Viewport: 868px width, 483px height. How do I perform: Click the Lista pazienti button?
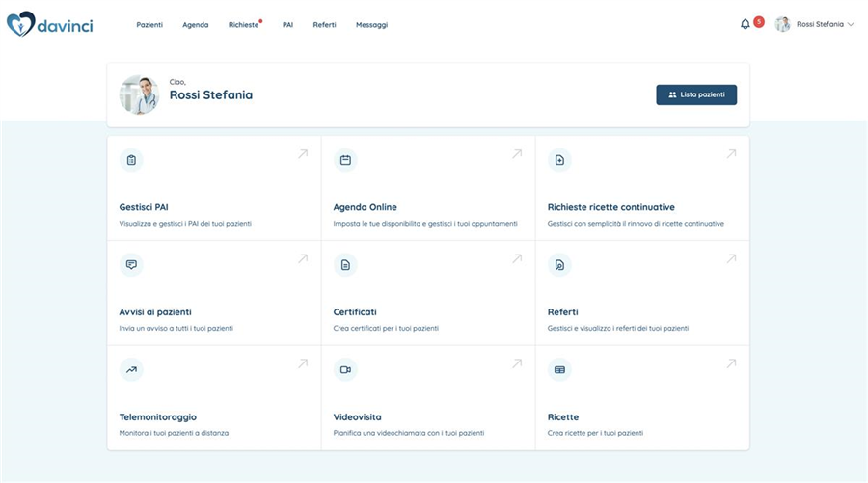(696, 94)
